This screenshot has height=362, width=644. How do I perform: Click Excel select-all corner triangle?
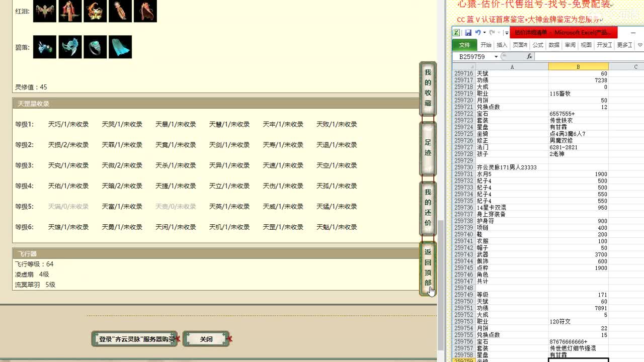(x=463, y=66)
